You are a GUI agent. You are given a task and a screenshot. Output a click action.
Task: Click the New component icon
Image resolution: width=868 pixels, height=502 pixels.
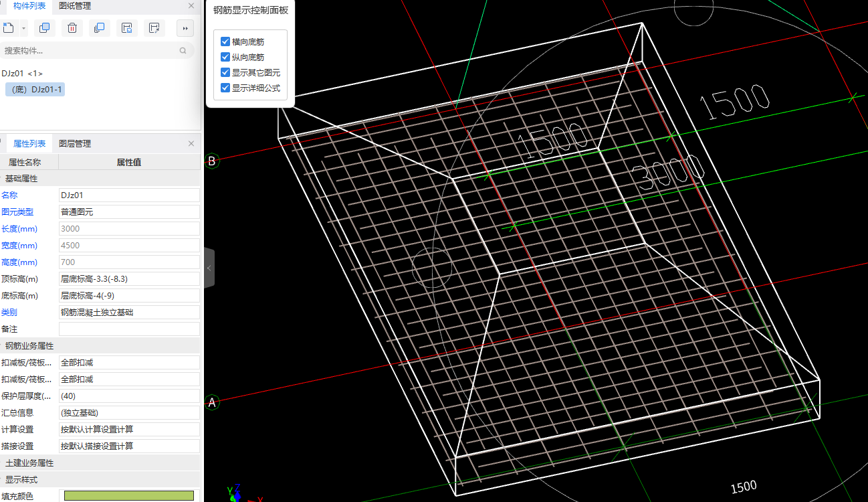tap(8, 27)
